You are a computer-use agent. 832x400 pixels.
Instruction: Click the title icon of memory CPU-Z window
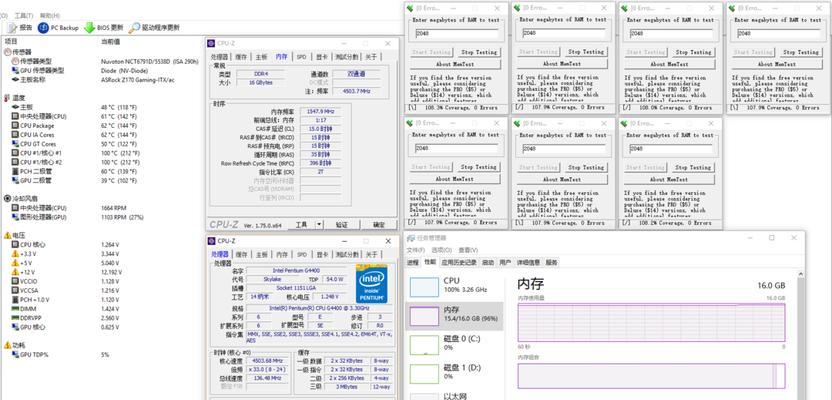[x=211, y=43]
